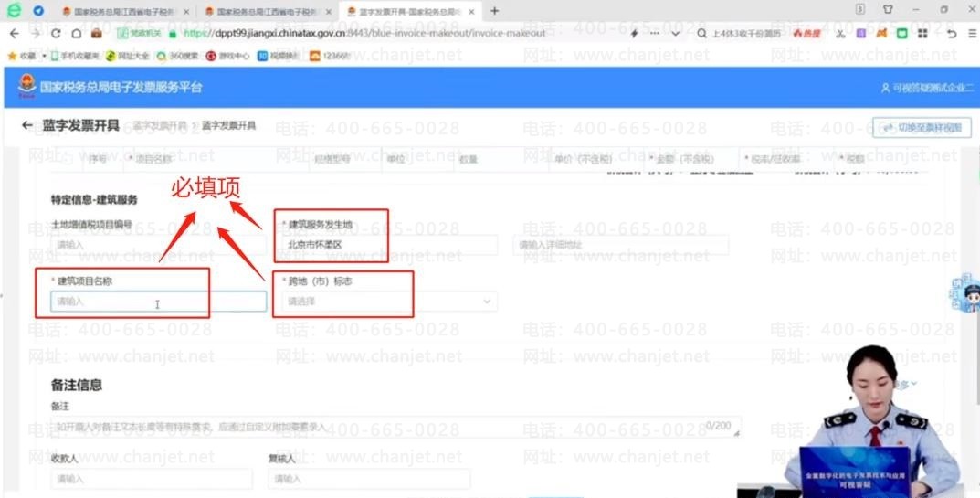Click the green square extension icon
The height and width of the screenshot is (498, 980).
click(x=901, y=33)
